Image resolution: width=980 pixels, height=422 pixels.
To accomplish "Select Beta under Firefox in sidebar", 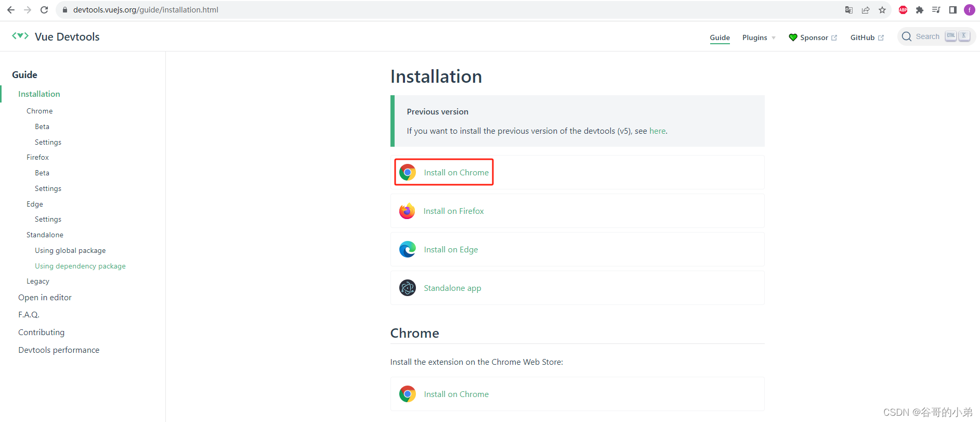I will coord(42,173).
